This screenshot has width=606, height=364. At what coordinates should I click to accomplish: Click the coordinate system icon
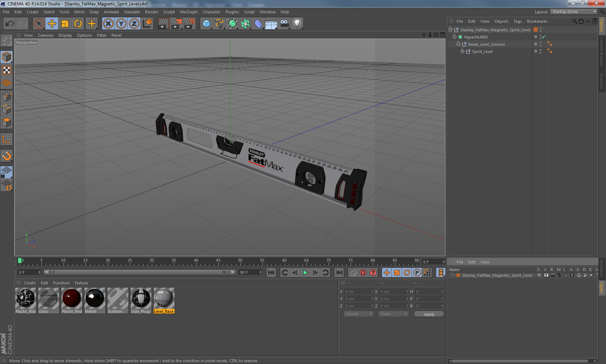(147, 24)
